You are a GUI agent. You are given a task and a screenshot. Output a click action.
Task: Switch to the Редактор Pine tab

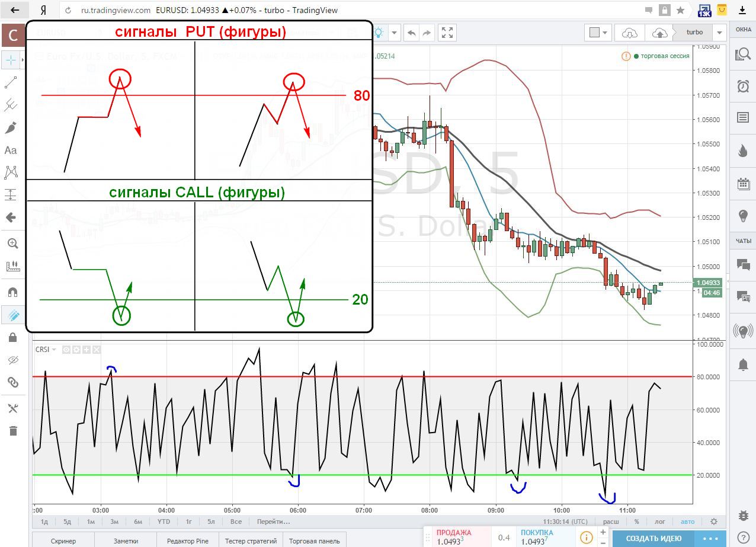click(188, 541)
